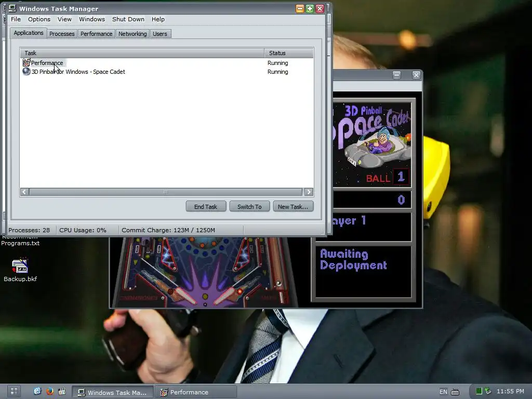The width and height of the screenshot is (532, 399).
Task: Minimize the 3D Pinball window
Action: click(x=396, y=75)
